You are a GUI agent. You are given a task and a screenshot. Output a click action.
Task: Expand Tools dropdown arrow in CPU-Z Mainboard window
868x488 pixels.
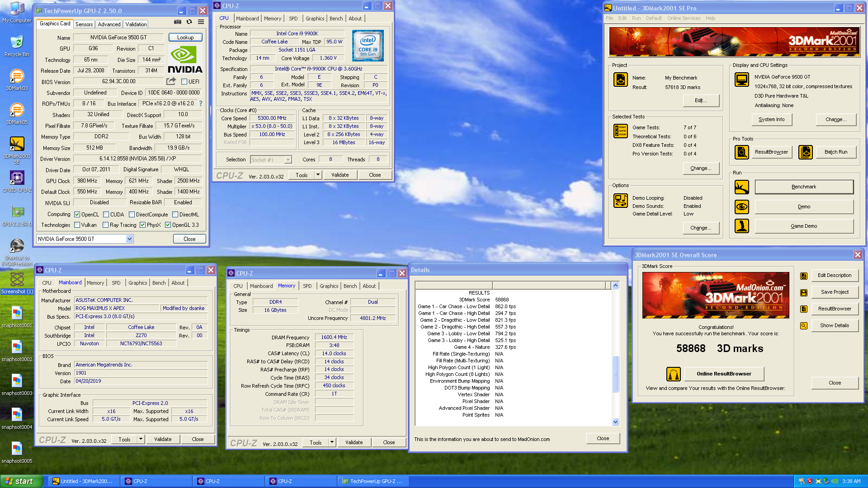click(141, 439)
